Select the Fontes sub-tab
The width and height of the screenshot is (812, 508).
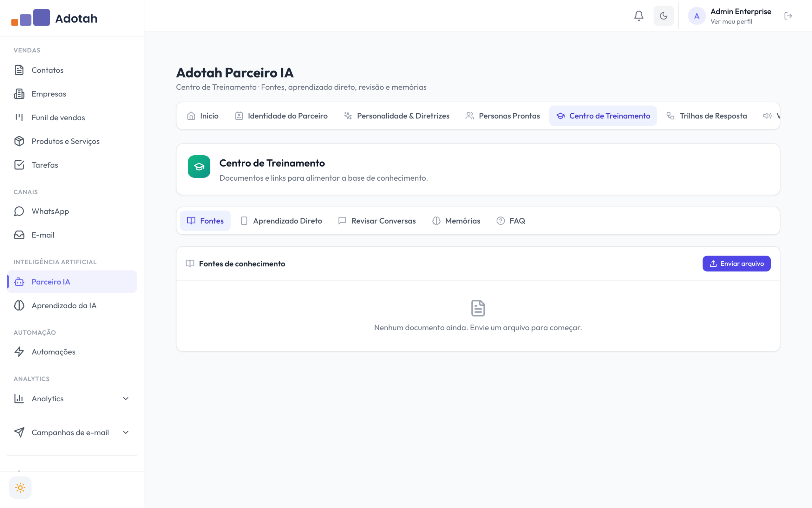pyautogui.click(x=205, y=221)
